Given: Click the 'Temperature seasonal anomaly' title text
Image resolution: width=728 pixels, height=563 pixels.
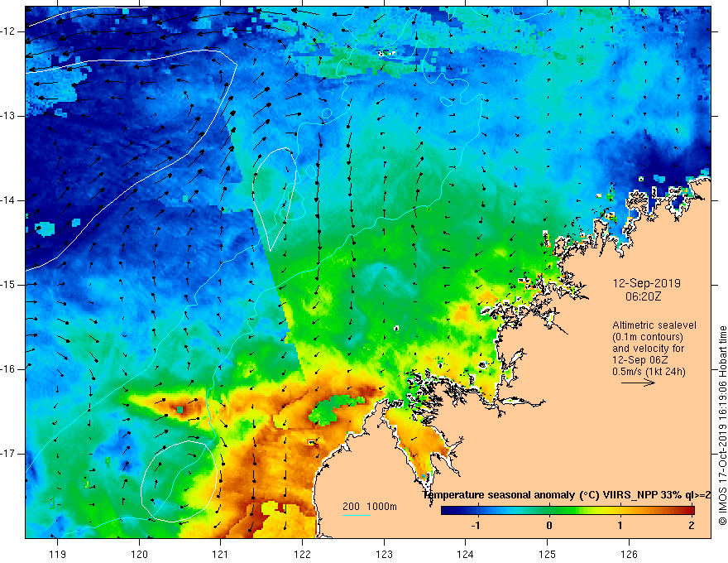Looking at the screenshot, I should [x=499, y=495].
